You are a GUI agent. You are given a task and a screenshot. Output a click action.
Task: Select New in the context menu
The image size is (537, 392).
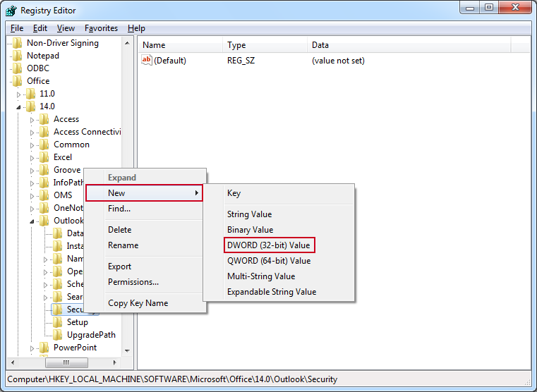[x=144, y=193]
